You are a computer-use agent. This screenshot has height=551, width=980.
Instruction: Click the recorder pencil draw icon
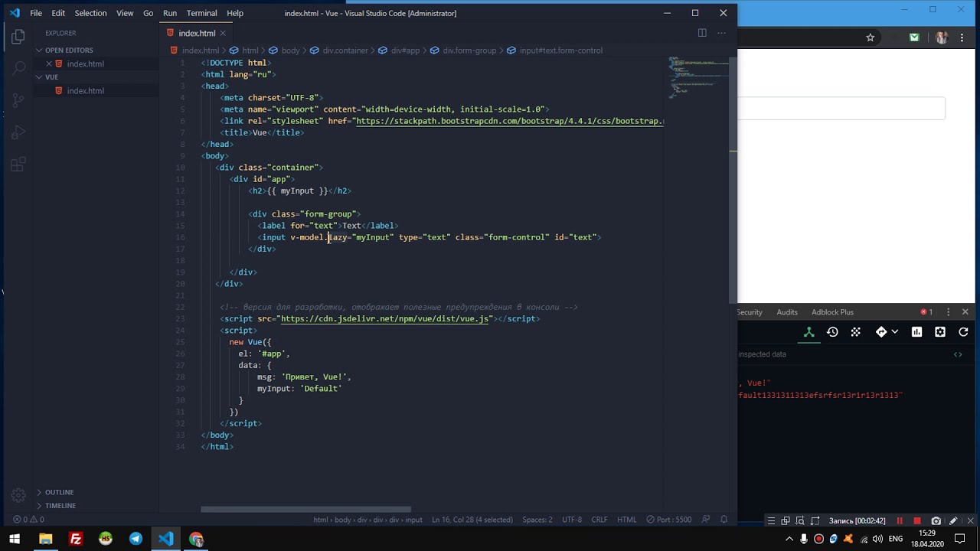(952, 520)
